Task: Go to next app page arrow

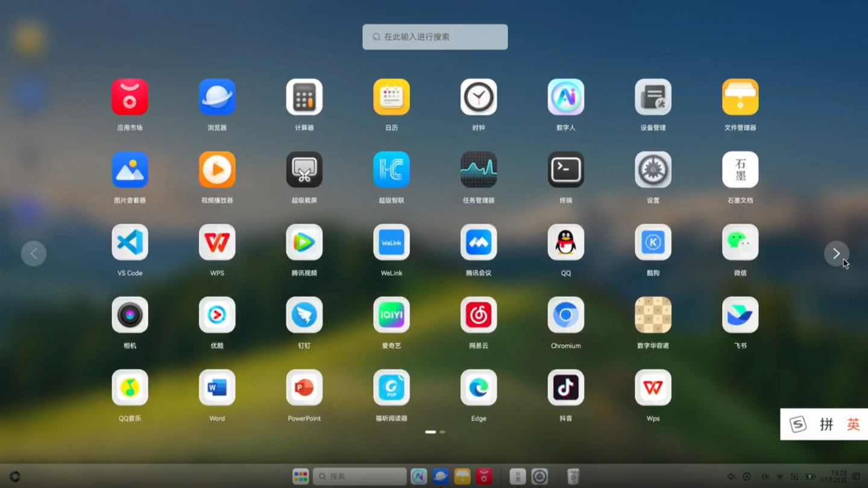Action: pos(836,254)
